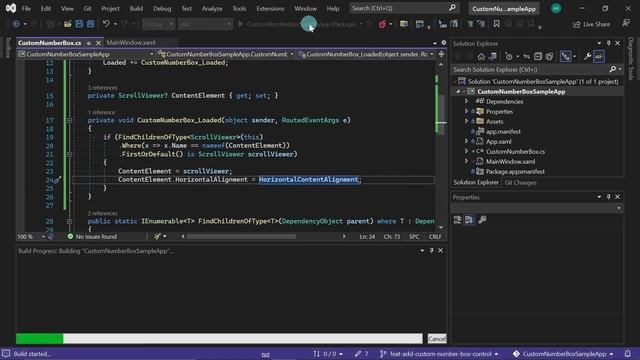
Task: Click the Save icon in the toolbar
Action: 79,24
